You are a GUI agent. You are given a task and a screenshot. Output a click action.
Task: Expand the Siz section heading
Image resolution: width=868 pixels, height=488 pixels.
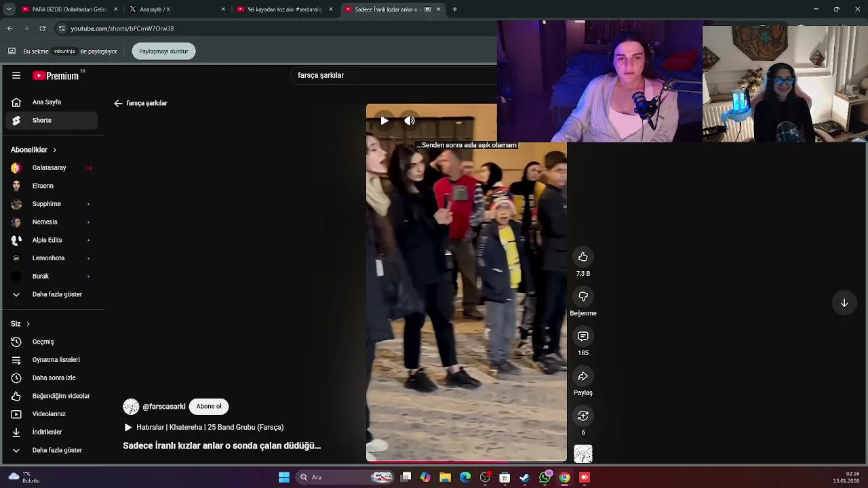20,324
